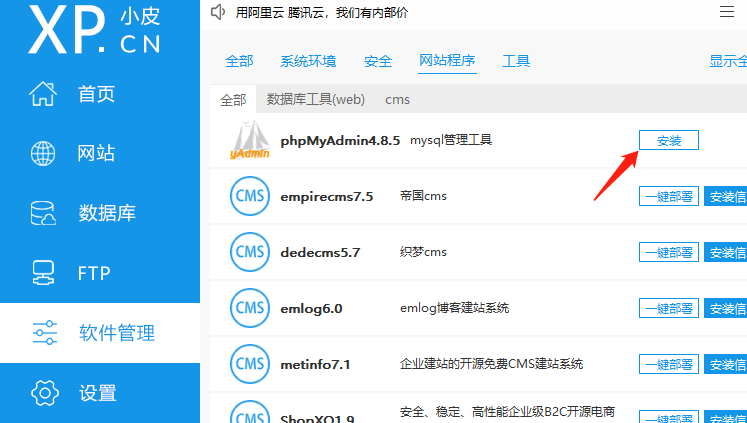Select the cms sub-tab
Screen dimensions: 747x423
(397, 100)
